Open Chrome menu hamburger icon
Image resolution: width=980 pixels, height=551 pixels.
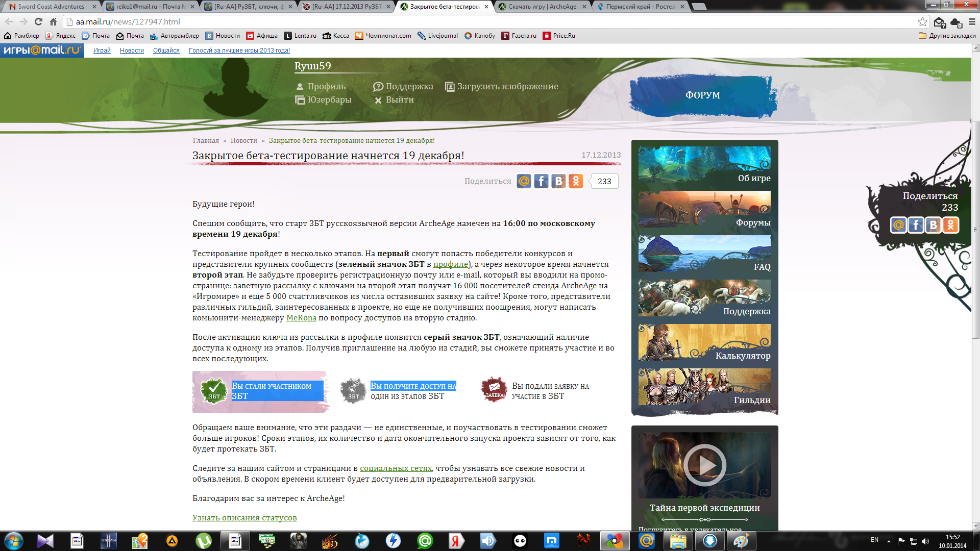(x=972, y=21)
